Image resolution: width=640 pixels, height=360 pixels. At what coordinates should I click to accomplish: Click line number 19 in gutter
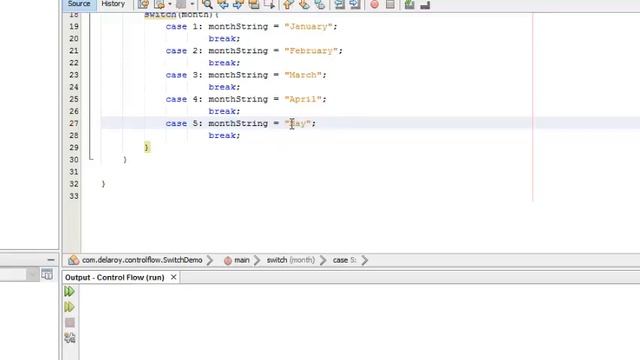point(73,27)
